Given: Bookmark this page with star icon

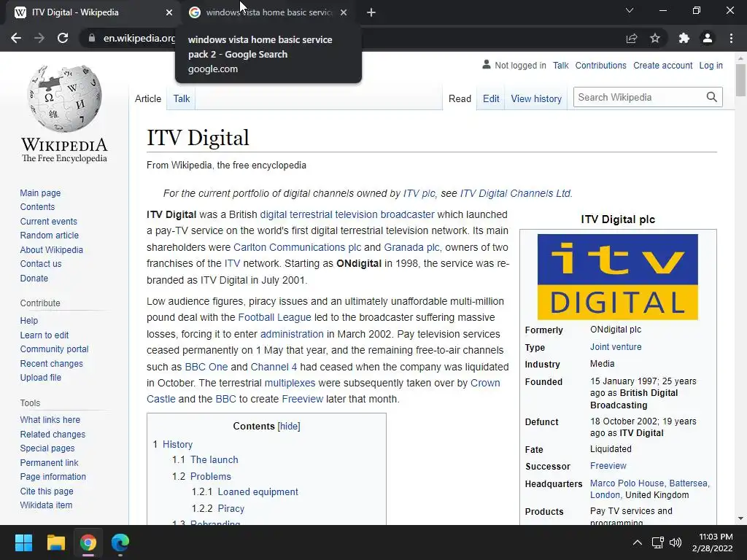Looking at the screenshot, I should pyautogui.click(x=655, y=38).
